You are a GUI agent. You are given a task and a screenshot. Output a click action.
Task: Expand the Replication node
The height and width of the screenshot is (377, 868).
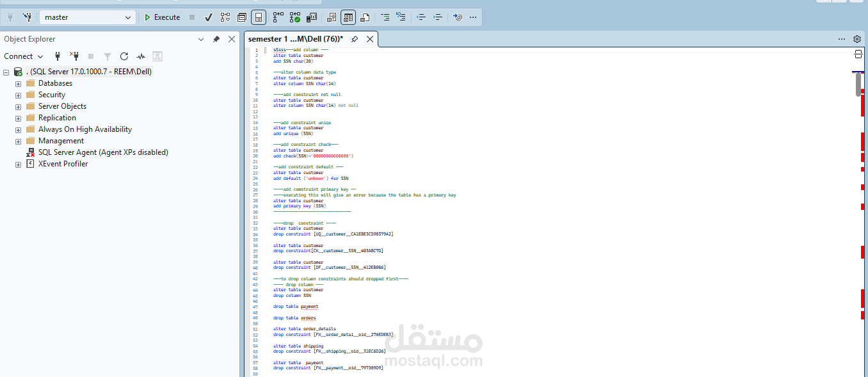click(18, 118)
